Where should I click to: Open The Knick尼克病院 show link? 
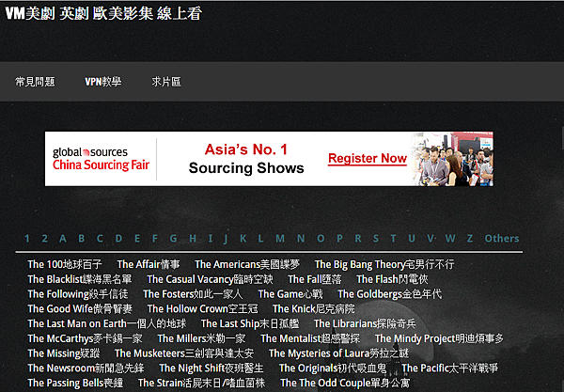pyautogui.click(x=314, y=309)
